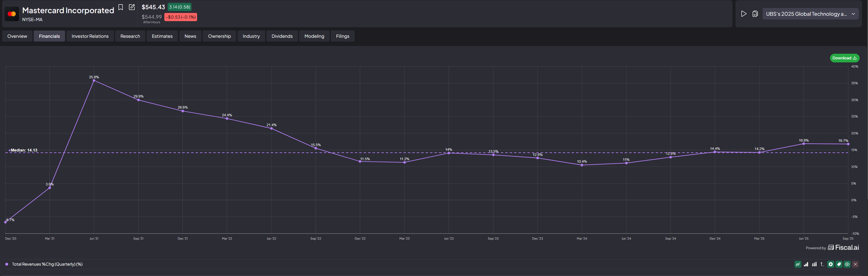Viewport: 868px width, 276px height.
Task: Switch series to line chart type
Action: point(798,264)
